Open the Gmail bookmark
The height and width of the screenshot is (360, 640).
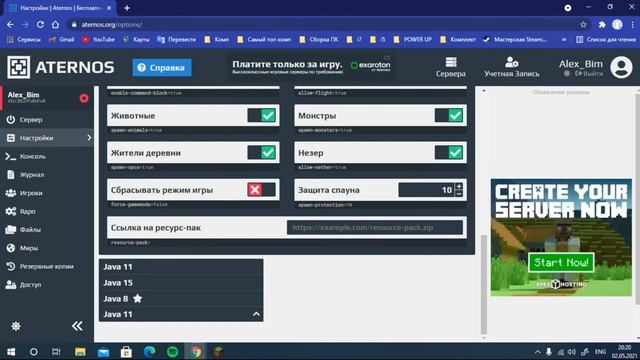tap(62, 40)
